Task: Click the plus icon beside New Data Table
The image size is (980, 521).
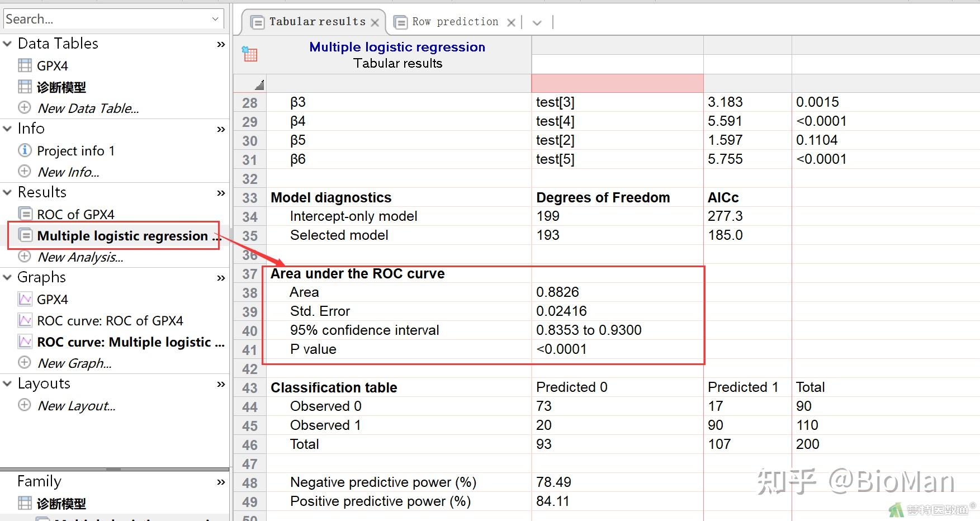Action: point(25,107)
